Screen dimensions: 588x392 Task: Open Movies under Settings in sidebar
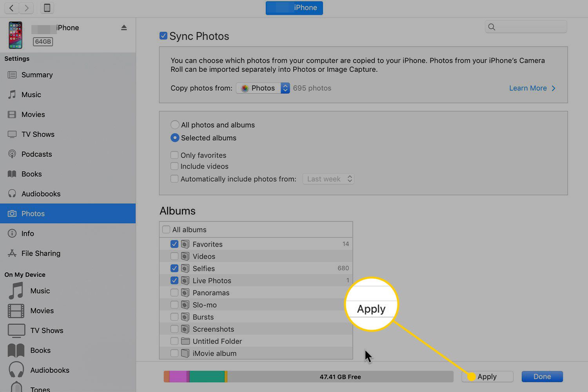pos(68,114)
